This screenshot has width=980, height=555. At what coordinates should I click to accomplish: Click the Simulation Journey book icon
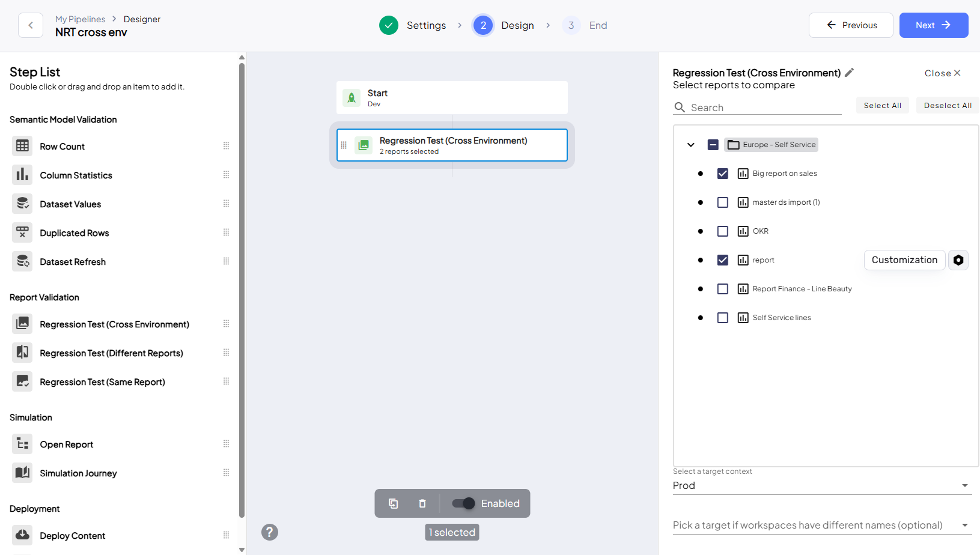[x=22, y=473]
